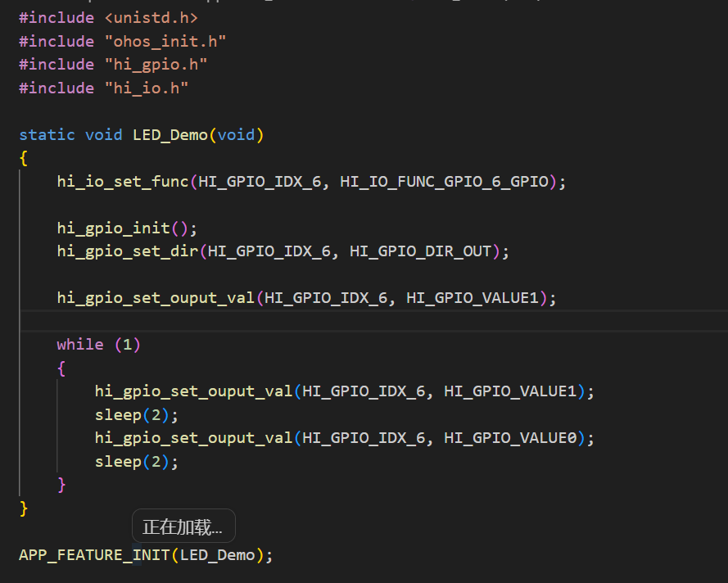
Task: Click LED_Demo inside APP_FEATURE_INIT
Action: [217, 554]
